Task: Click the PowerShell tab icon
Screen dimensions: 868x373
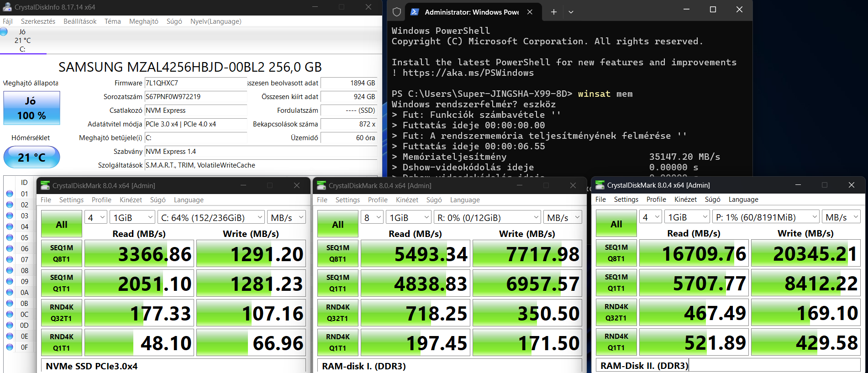Action: pyautogui.click(x=415, y=12)
